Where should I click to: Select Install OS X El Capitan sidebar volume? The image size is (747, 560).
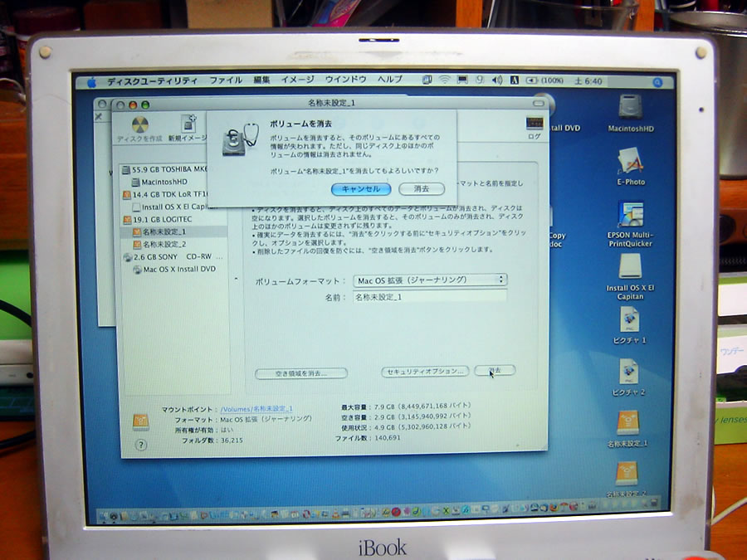[x=174, y=207]
